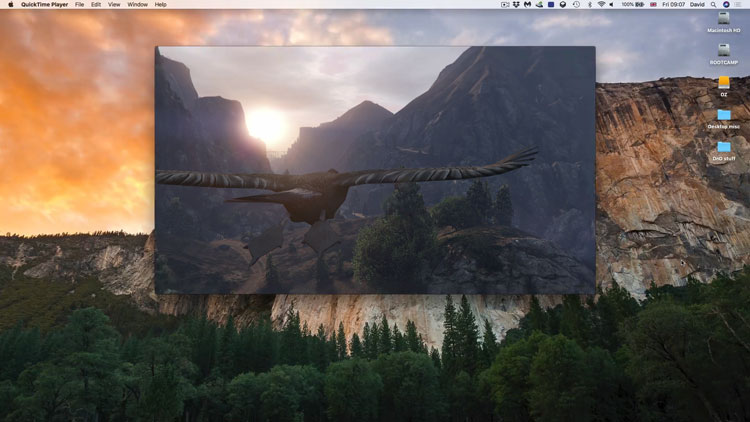Open the File menu
Screen dimensions: 750x422
click(x=80, y=4)
